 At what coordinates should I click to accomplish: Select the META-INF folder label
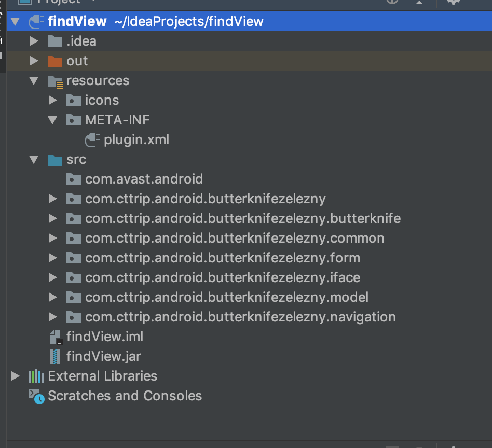[x=117, y=120]
